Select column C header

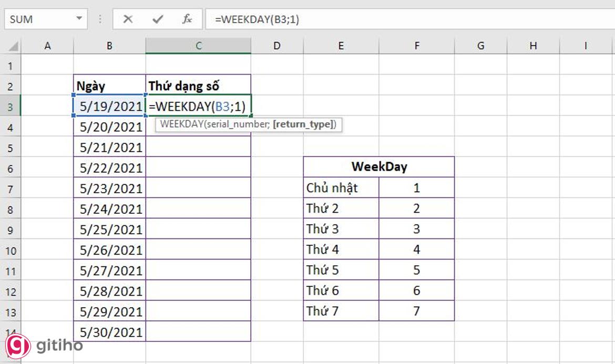tap(199, 46)
